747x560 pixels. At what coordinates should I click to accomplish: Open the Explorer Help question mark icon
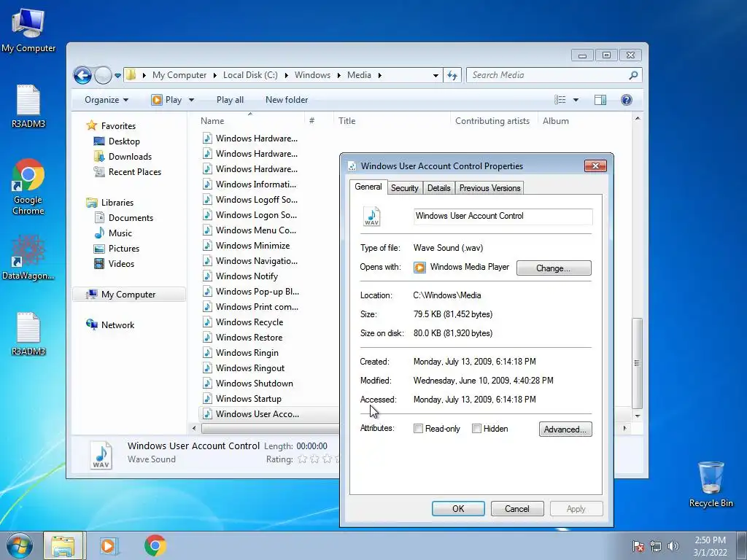(627, 100)
